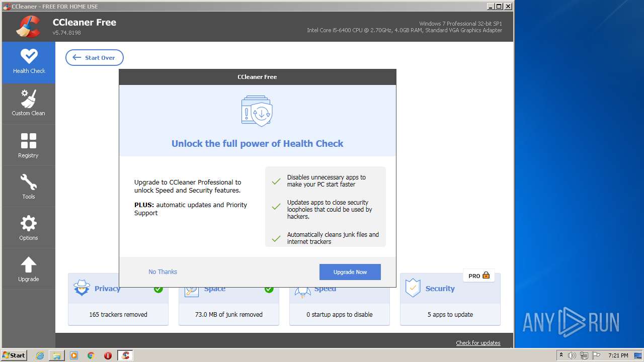Screen dimensions: 644x362
Task: Open the Custom Clean section
Action: click(x=29, y=104)
